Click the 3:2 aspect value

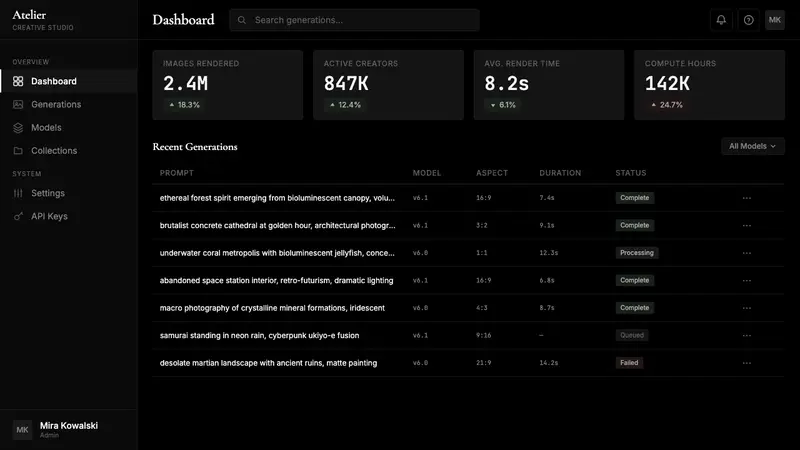pyautogui.click(x=482, y=226)
